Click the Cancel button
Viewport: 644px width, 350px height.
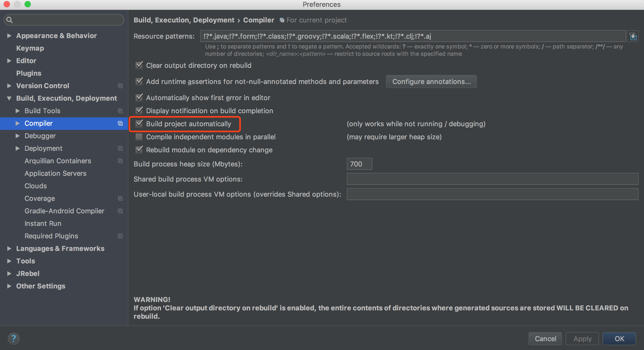(545, 339)
